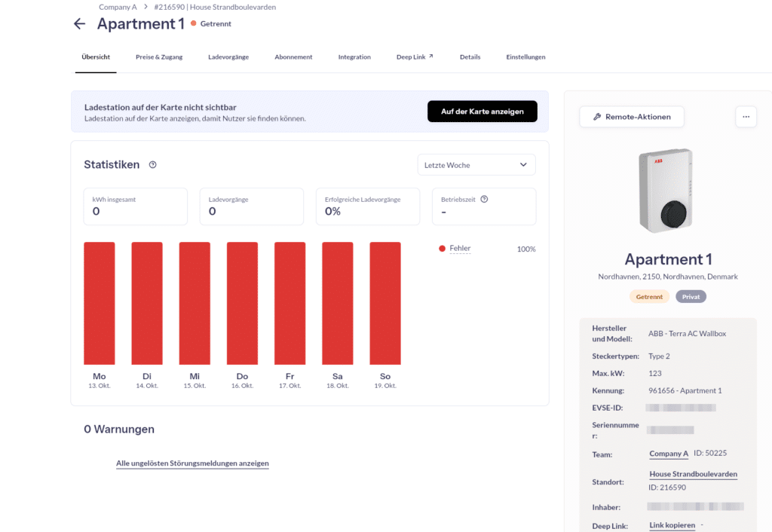This screenshot has height=532, width=772.
Task: Click the Company A team link
Action: click(669, 454)
